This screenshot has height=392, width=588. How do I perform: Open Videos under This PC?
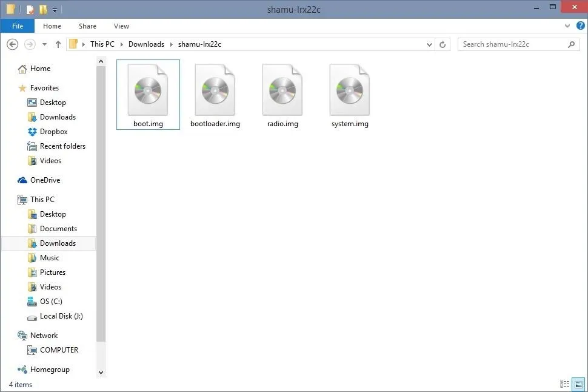(x=50, y=287)
